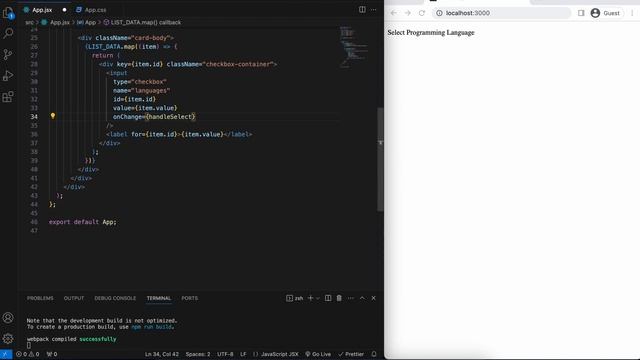Maximize the panel with the up chevron
The image size is (640, 360).
click(362, 298)
